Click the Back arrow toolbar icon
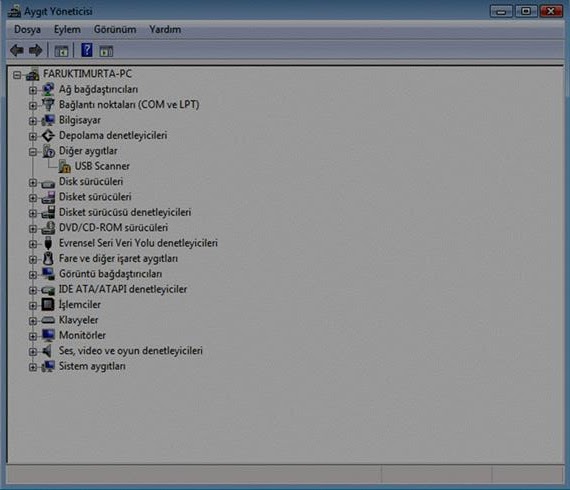Screen dimensions: 570x490 tap(17, 50)
